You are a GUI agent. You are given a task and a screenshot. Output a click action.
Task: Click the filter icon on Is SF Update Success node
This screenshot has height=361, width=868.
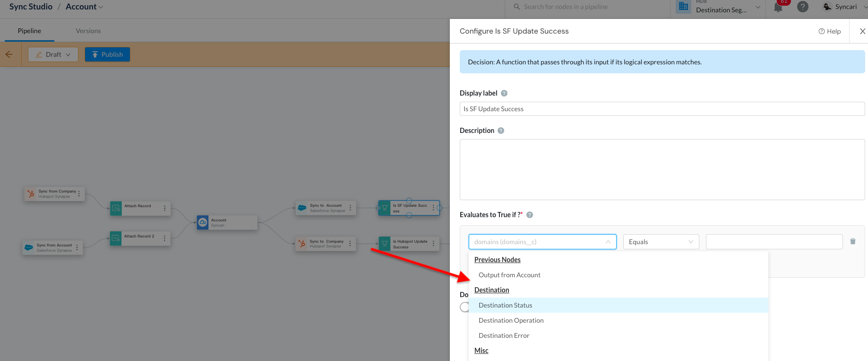point(385,208)
